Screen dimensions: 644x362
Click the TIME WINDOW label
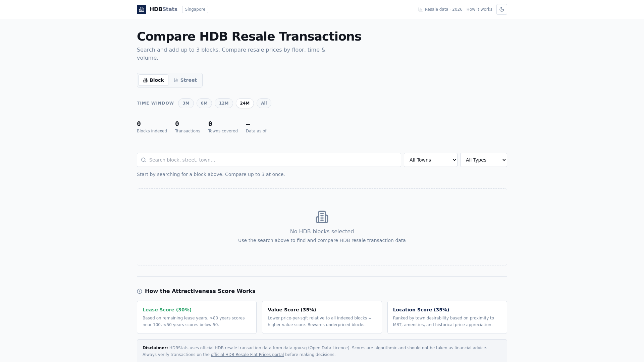[x=155, y=103]
